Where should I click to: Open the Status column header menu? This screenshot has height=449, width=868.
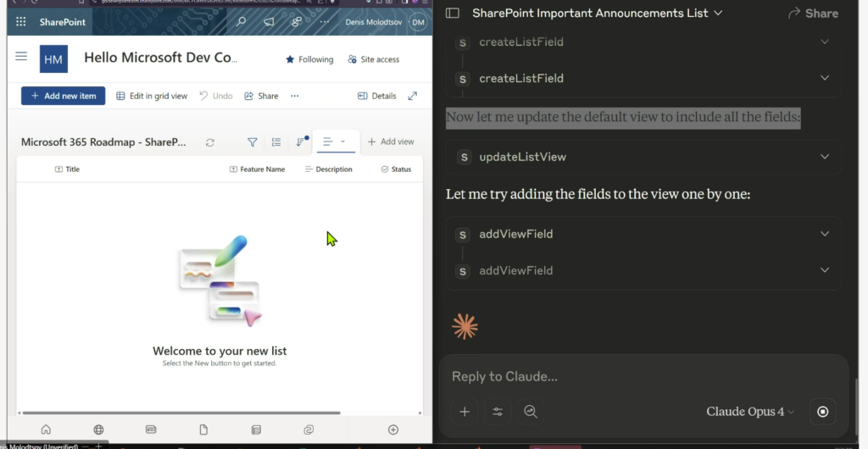tap(396, 169)
